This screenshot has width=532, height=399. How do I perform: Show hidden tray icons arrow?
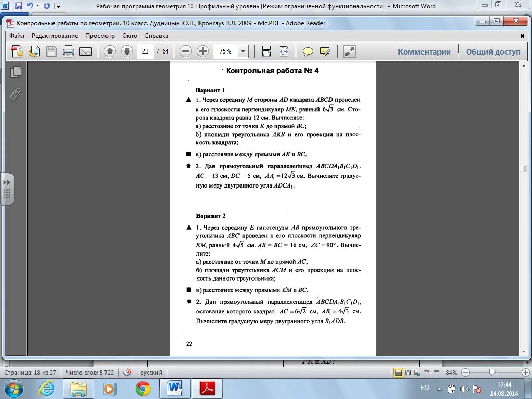click(439, 389)
